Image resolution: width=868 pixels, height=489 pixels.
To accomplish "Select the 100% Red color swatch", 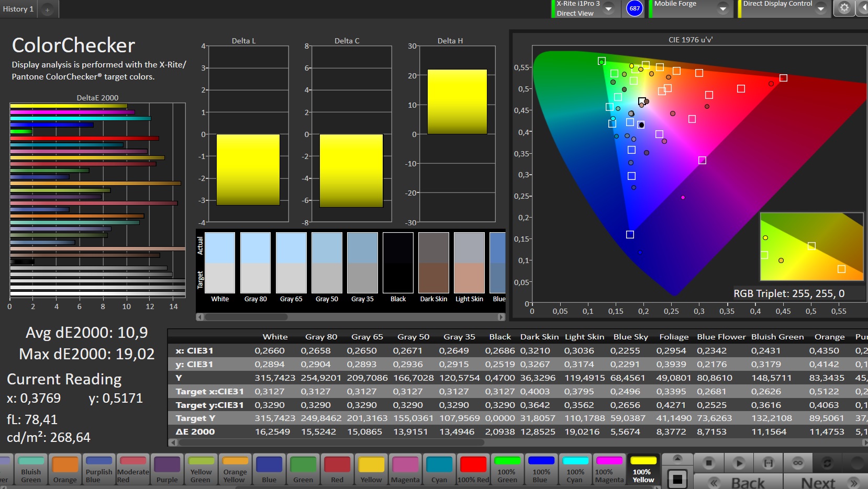I will pyautogui.click(x=473, y=469).
